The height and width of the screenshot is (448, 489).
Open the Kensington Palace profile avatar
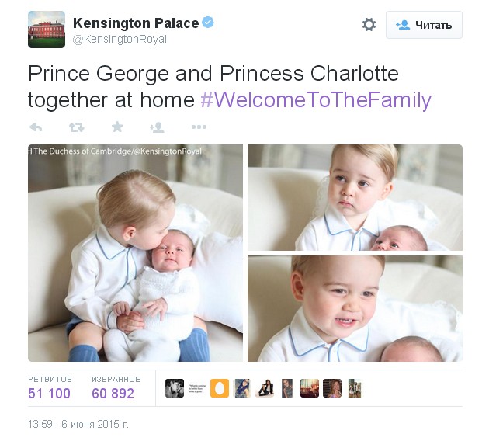click(47, 30)
